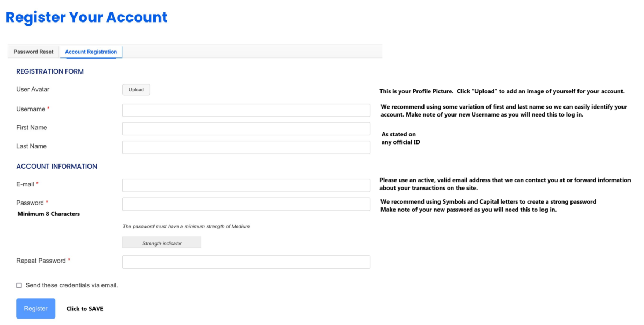Focus the Repeat Password input box
Image resolution: width=644 pixels, height=325 pixels.
pos(246,262)
